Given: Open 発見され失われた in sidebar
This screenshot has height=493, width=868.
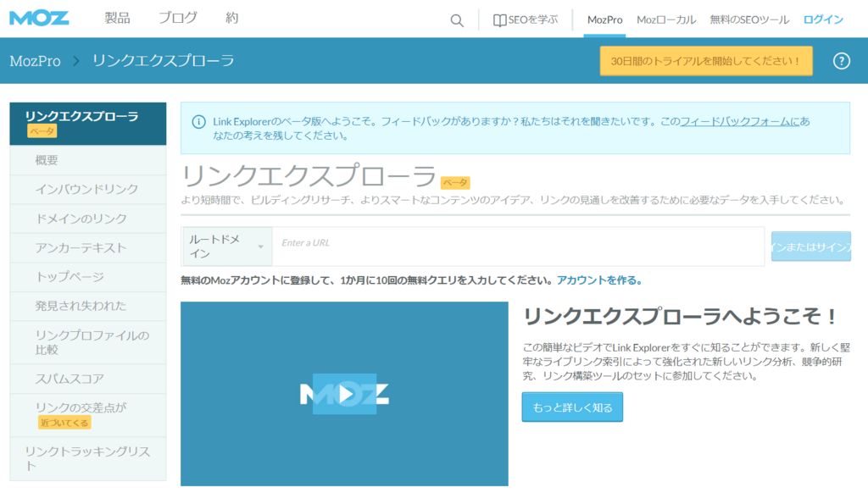Looking at the screenshot, I should click(x=88, y=306).
